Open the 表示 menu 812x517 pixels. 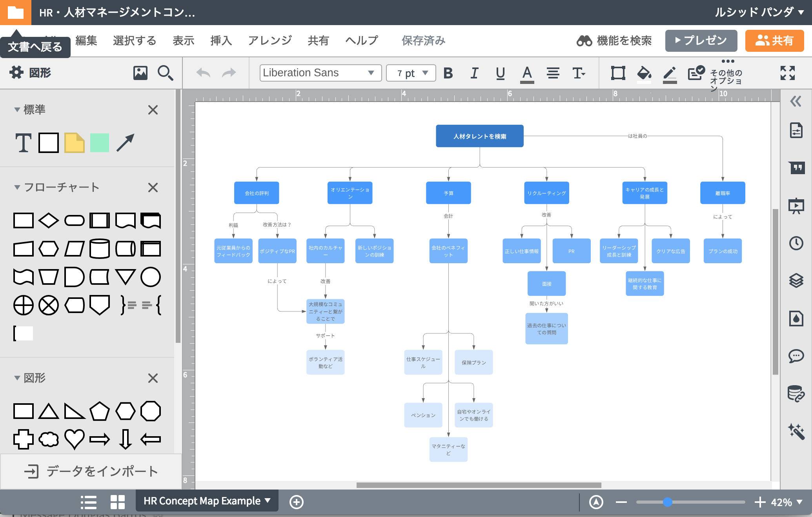tap(184, 40)
